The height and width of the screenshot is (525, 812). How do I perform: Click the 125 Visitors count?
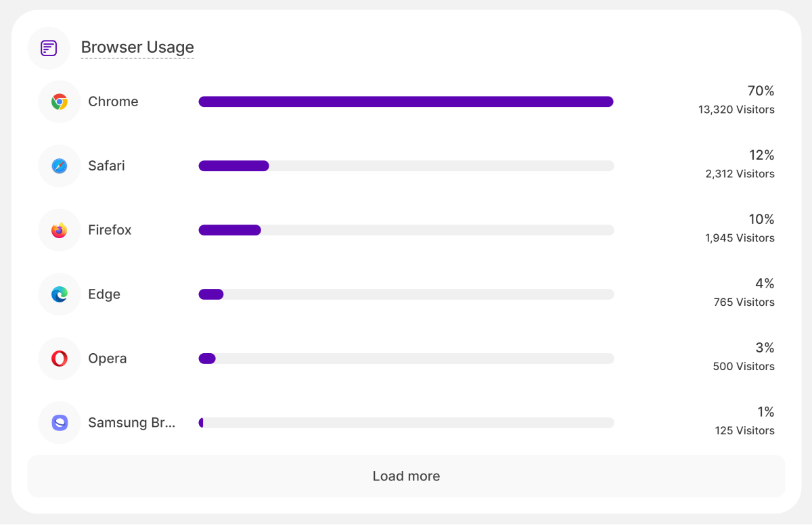[744, 431]
